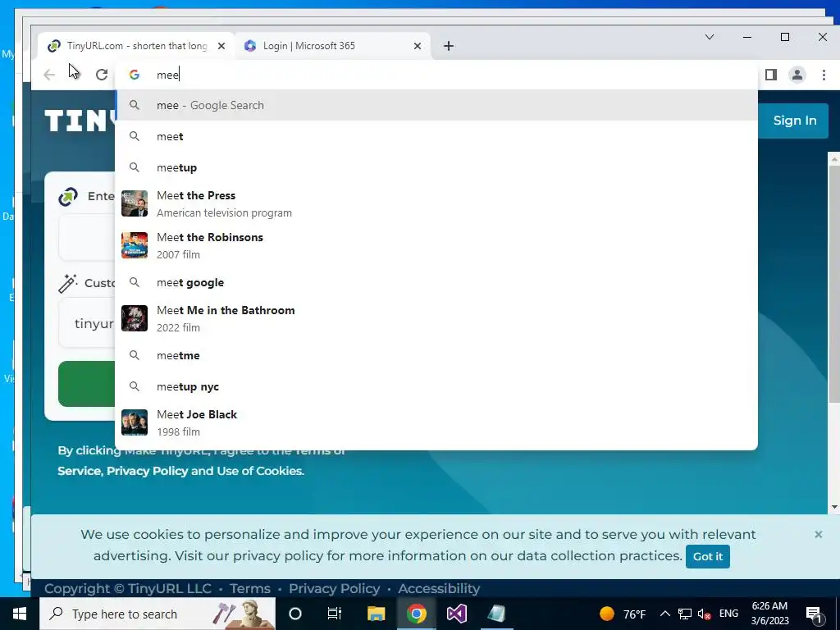Click Sign In on TinyURL page
840x630 pixels.
[x=794, y=121]
